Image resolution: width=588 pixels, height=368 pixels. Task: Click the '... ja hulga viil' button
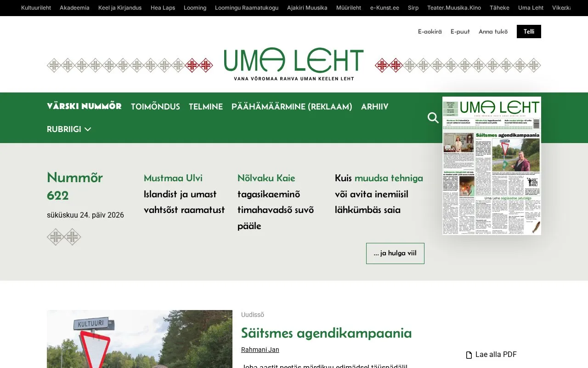pos(395,253)
